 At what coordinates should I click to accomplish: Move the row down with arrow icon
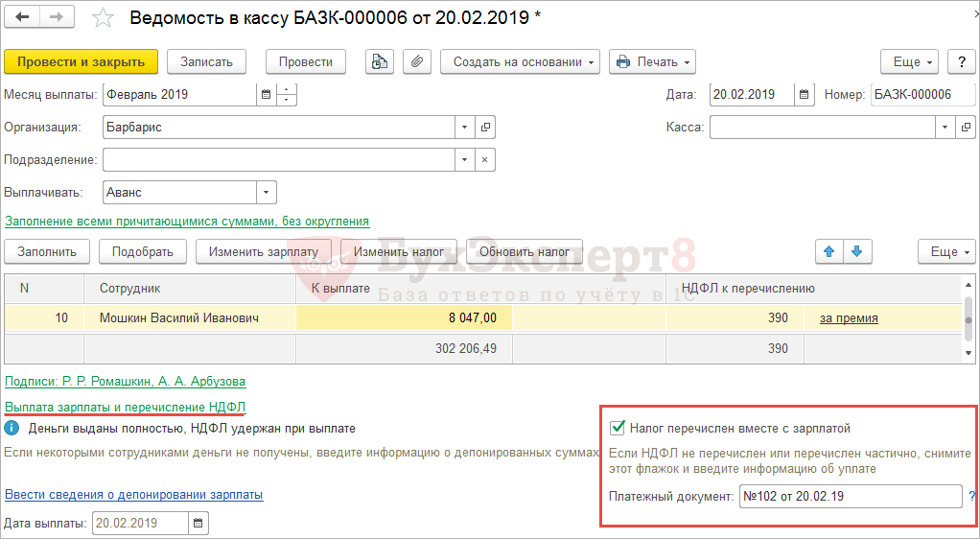857,251
